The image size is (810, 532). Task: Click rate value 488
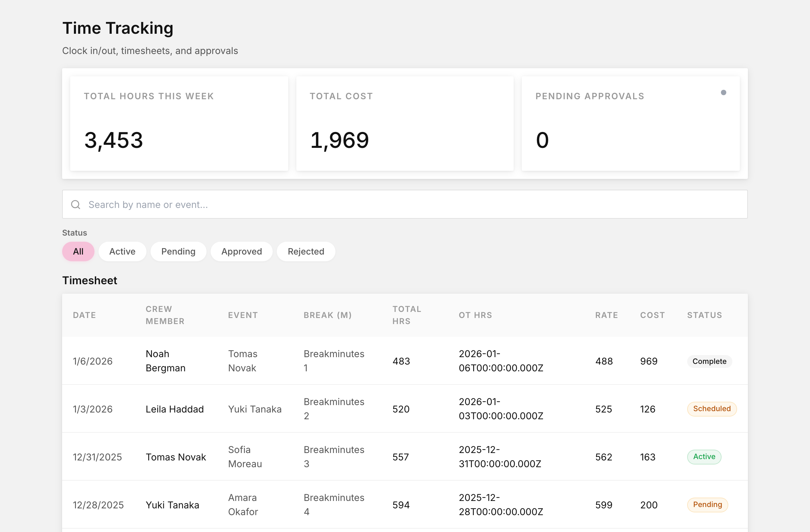tap(604, 361)
